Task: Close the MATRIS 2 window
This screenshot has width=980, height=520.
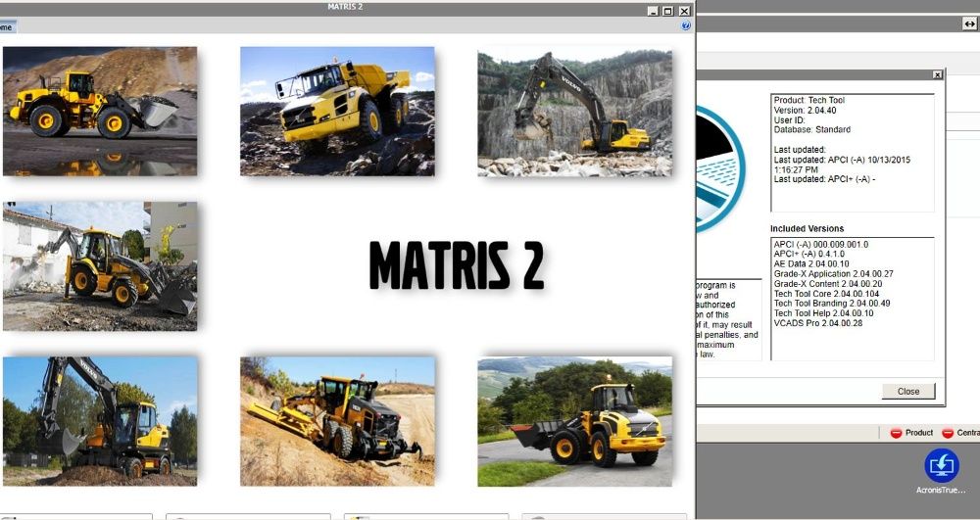Action: [x=684, y=11]
